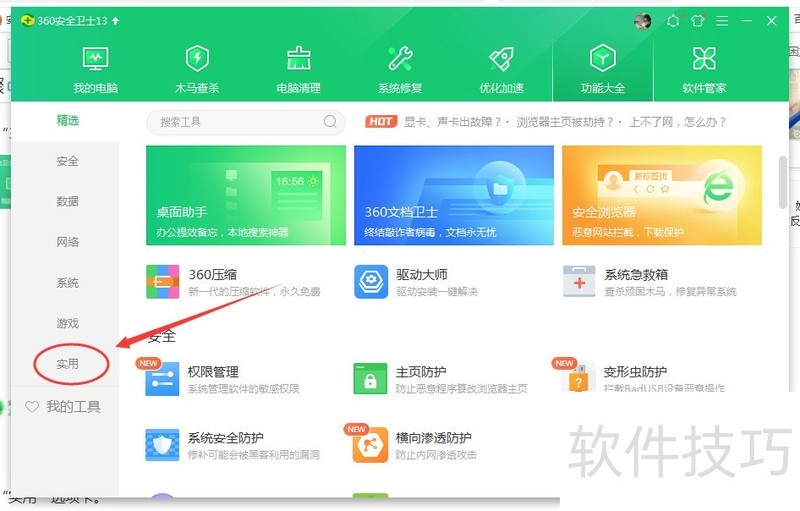Click the 360 logo in the title bar
Image resolution: width=800 pixels, height=511 pixels.
tap(28, 21)
